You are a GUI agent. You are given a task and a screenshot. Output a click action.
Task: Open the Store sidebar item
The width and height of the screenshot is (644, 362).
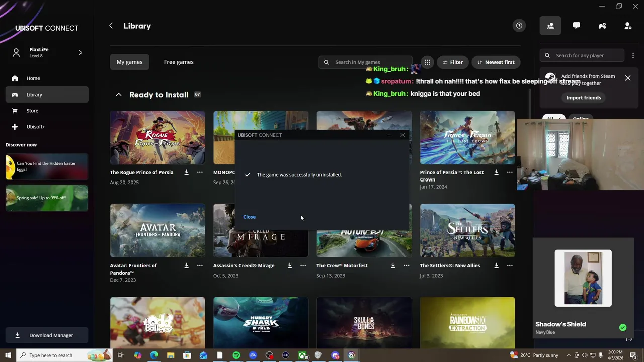point(47,111)
